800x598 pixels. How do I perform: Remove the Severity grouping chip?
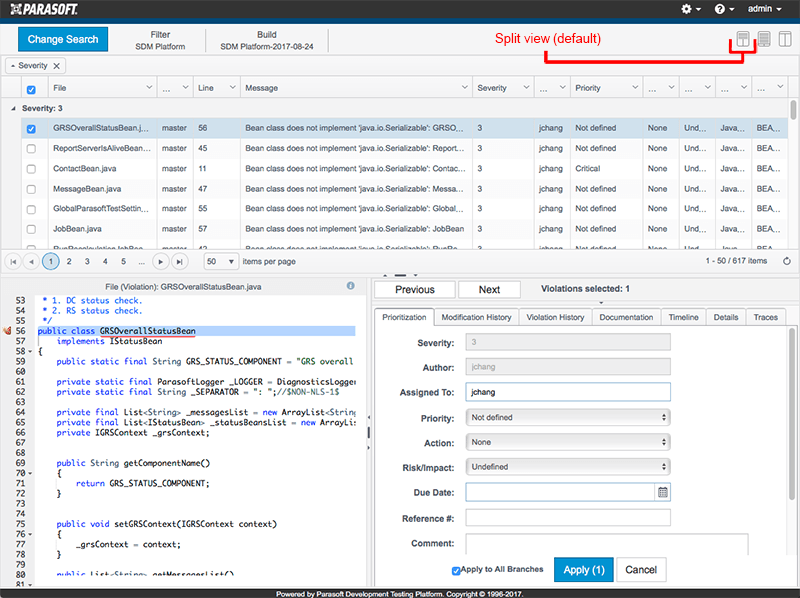tap(57, 66)
